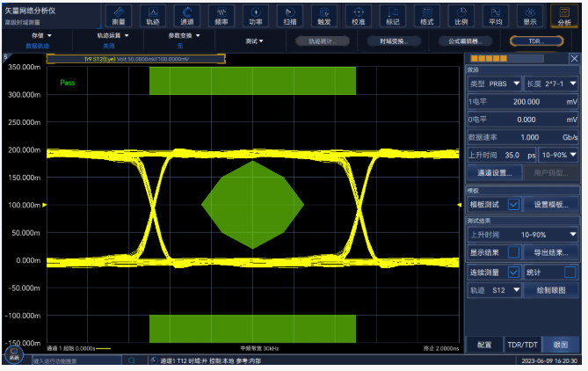Screen dimensions: 588x371
Task: Click the 中频带宽 30kHz status text
Action: point(259,348)
